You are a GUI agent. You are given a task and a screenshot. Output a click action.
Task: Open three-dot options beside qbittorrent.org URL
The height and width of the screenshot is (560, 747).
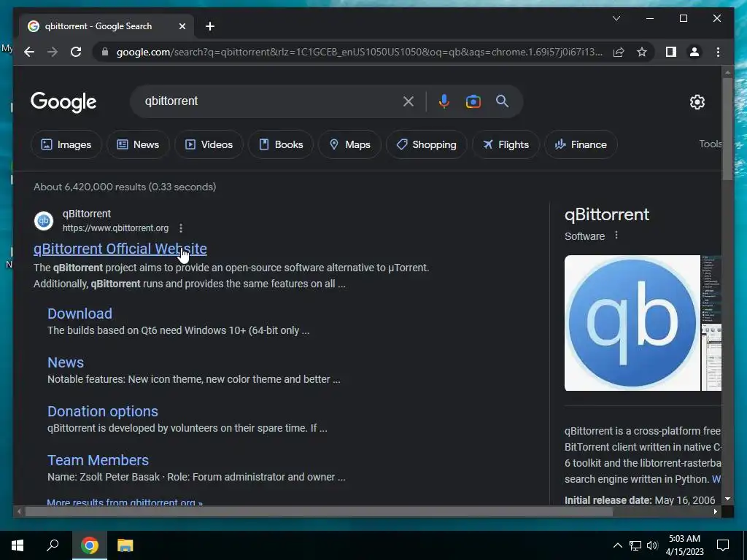click(181, 228)
